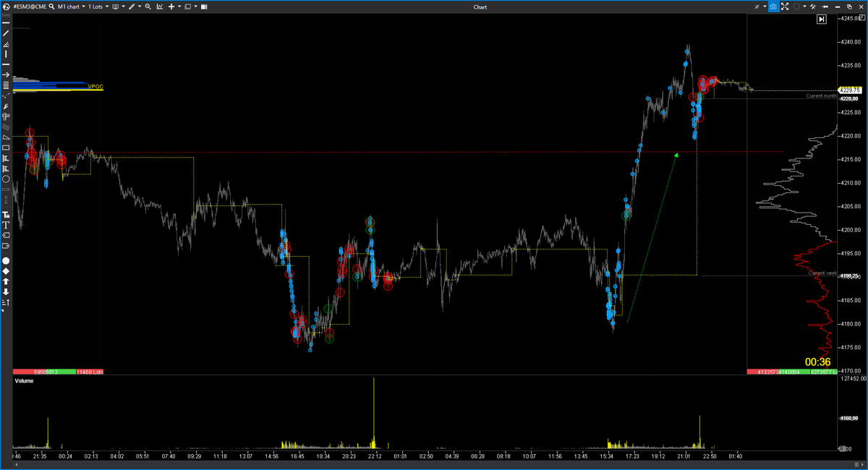Viewport: 868px width, 470px height.
Task: Expand the dropdown arrow beside circle icon
Action: pos(804,7)
